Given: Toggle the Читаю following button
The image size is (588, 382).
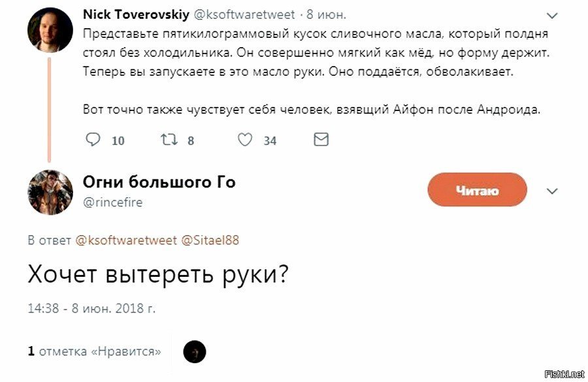Looking at the screenshot, I should tap(477, 190).
